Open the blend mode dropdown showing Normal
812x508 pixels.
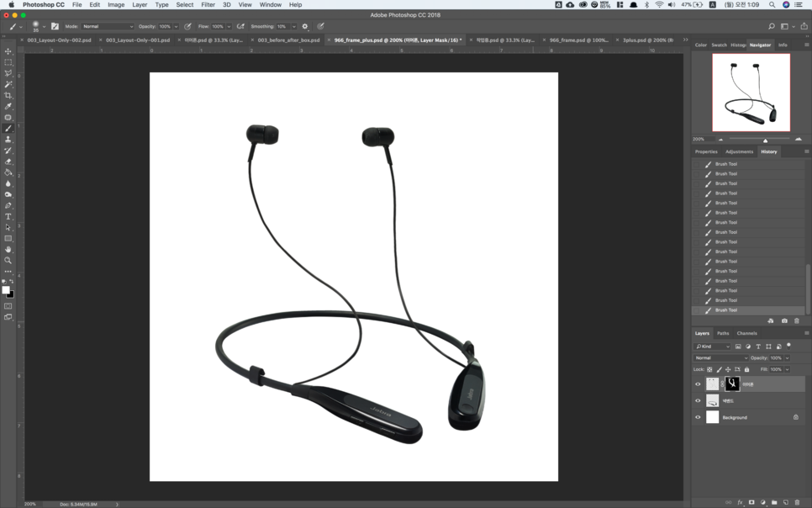pyautogui.click(x=720, y=357)
